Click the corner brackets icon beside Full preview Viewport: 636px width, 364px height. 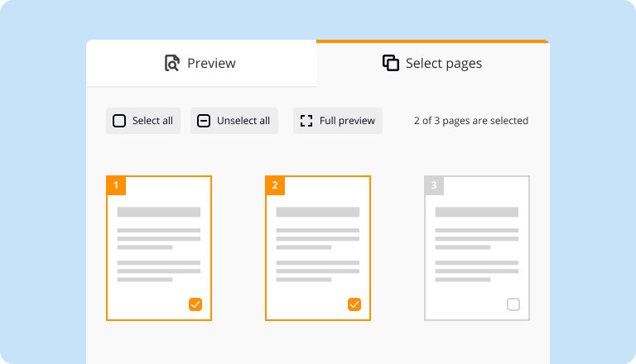306,121
